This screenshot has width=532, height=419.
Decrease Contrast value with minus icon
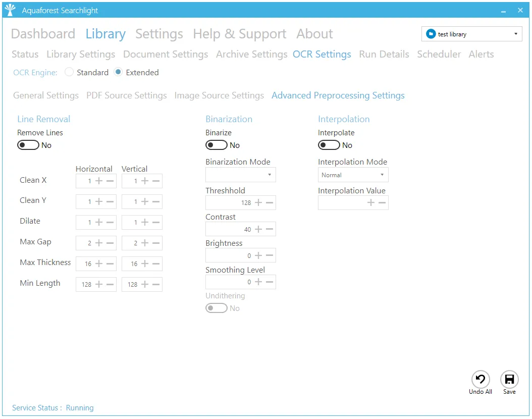[270, 229]
